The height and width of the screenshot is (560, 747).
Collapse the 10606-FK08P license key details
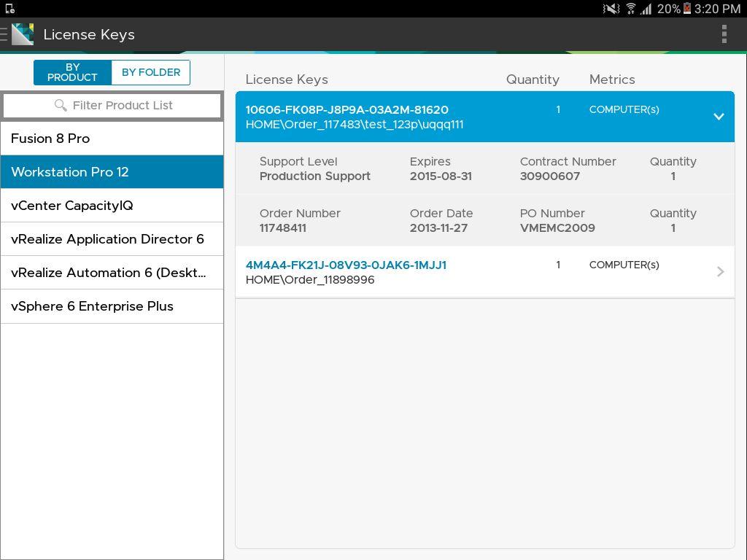[719, 117]
